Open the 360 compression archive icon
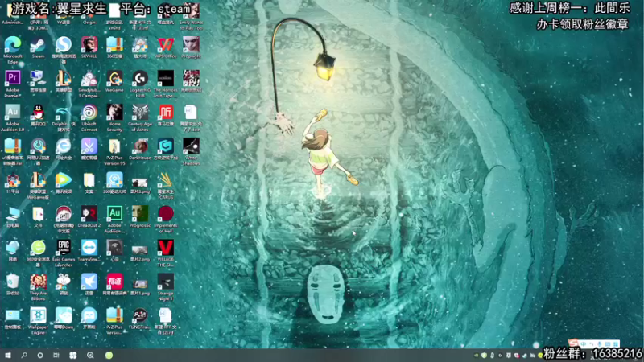Image resolution: width=644 pixels, height=362 pixels. pos(114,44)
